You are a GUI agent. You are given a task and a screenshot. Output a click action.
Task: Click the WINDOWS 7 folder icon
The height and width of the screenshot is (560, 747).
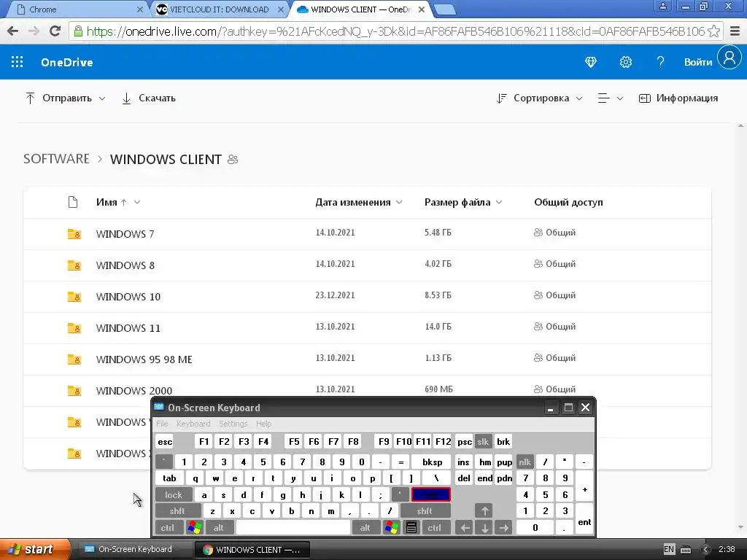[x=74, y=234]
